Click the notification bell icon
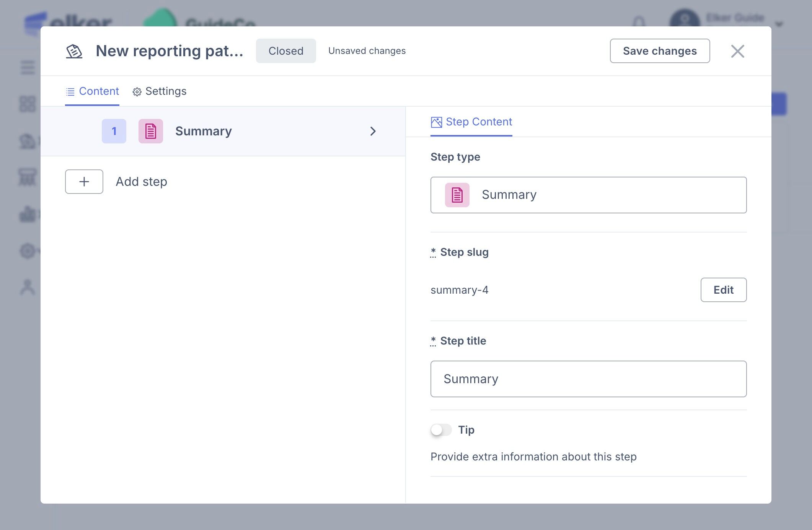Viewport: 812px width, 530px height. pos(639,21)
